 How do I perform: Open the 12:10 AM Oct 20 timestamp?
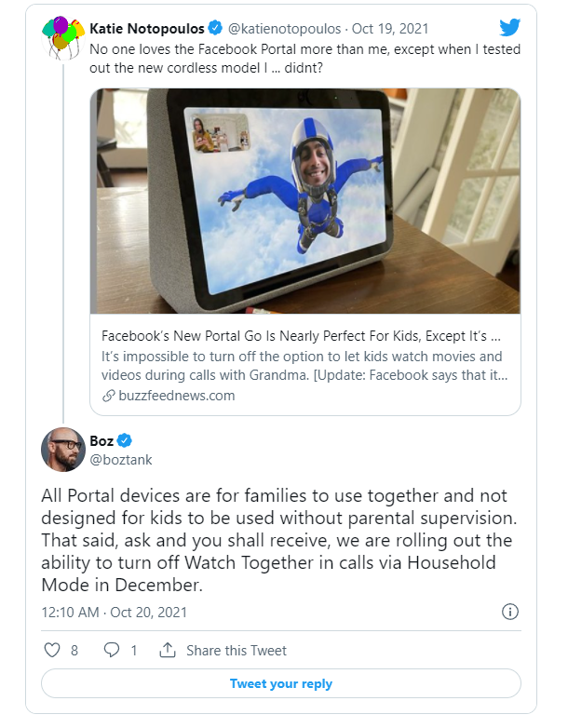pyautogui.click(x=114, y=612)
